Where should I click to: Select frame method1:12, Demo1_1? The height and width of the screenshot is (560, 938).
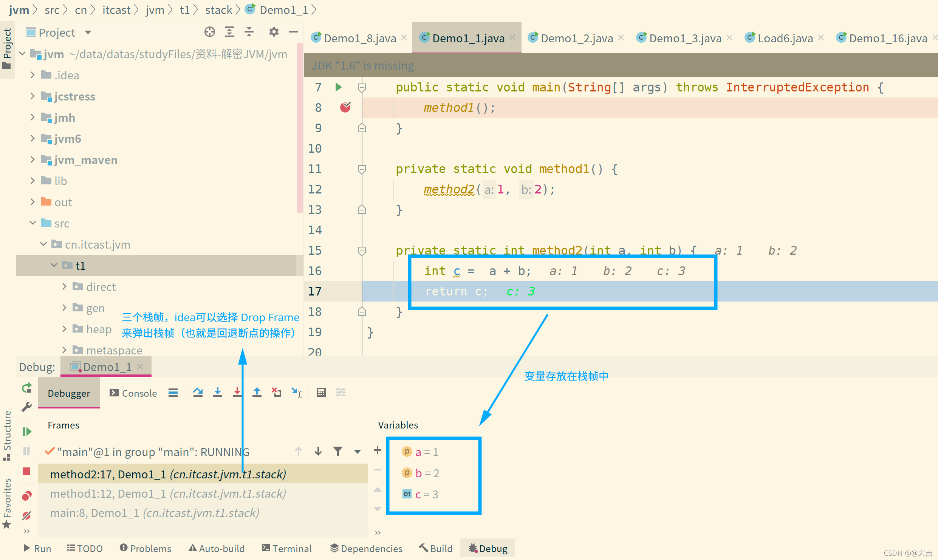(x=203, y=493)
